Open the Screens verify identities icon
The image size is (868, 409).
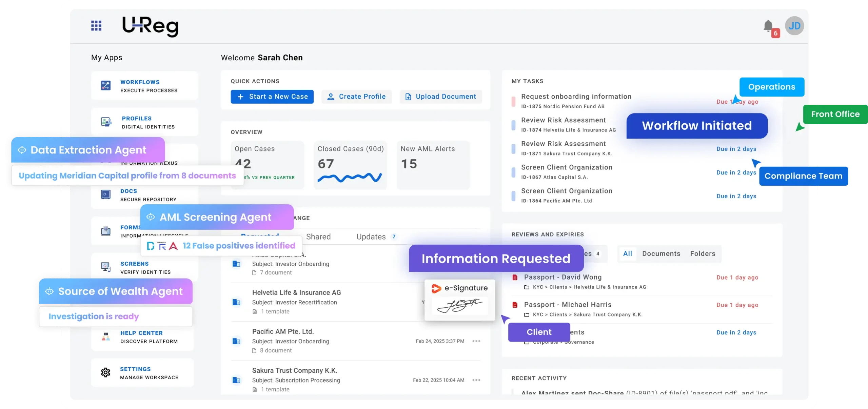pyautogui.click(x=106, y=267)
